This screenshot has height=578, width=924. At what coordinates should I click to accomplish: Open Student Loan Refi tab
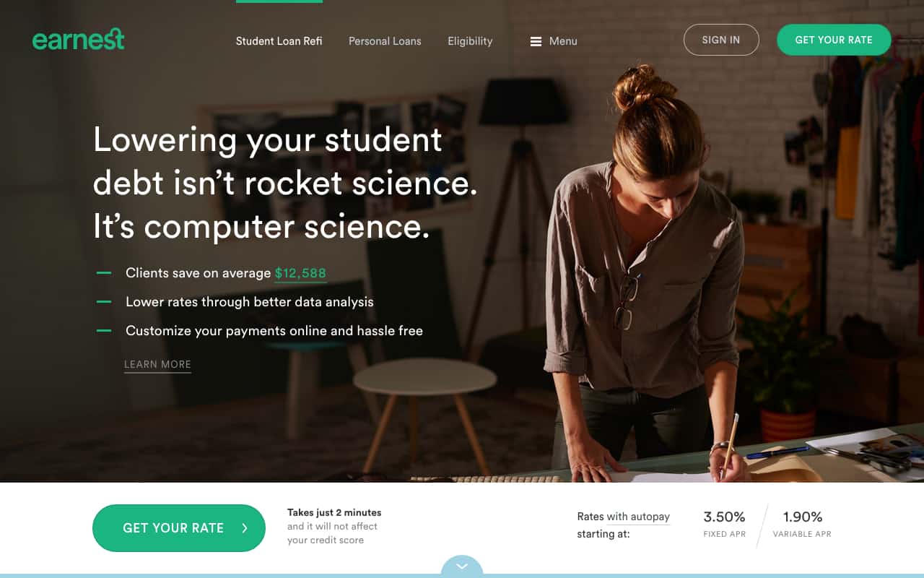click(x=279, y=41)
